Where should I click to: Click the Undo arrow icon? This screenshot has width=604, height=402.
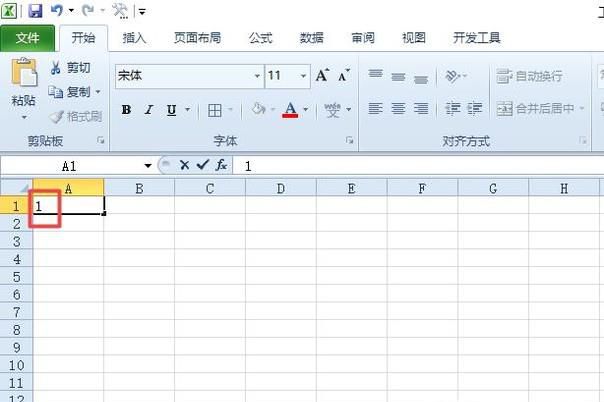57,10
